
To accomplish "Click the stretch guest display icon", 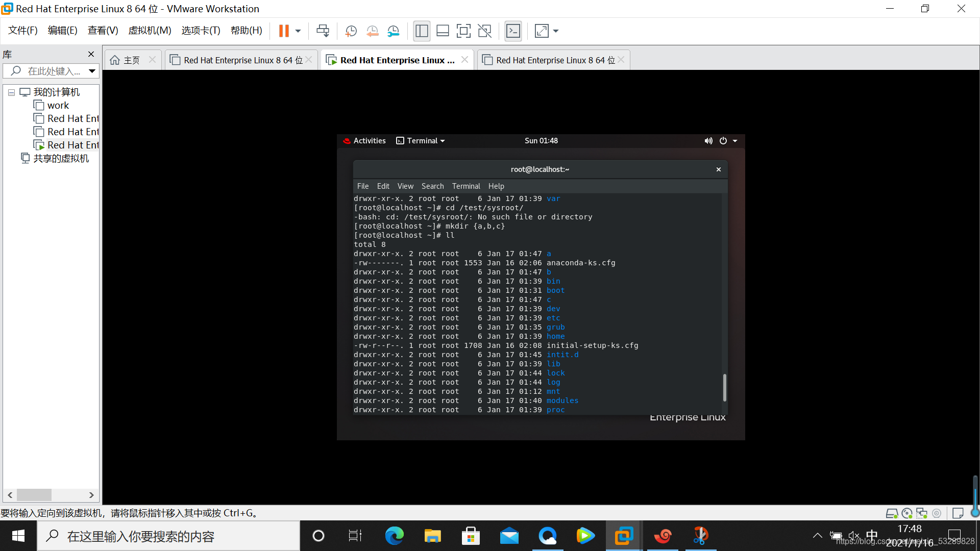I will pyautogui.click(x=542, y=31).
